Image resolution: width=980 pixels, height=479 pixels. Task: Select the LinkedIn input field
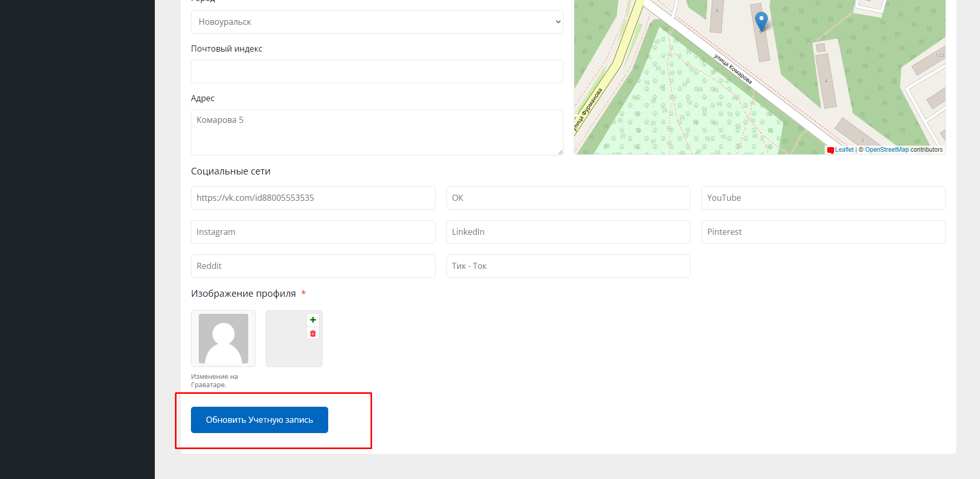(x=568, y=232)
